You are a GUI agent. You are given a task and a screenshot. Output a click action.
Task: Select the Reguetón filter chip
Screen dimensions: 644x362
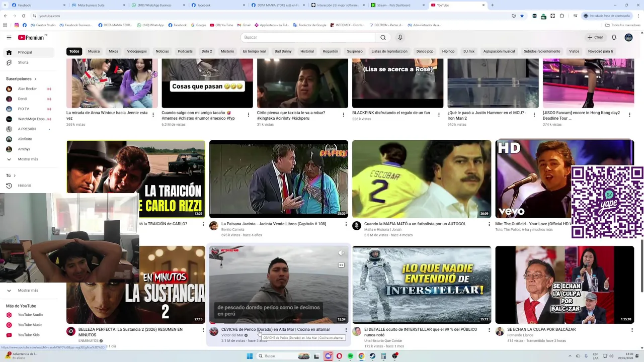(x=331, y=51)
